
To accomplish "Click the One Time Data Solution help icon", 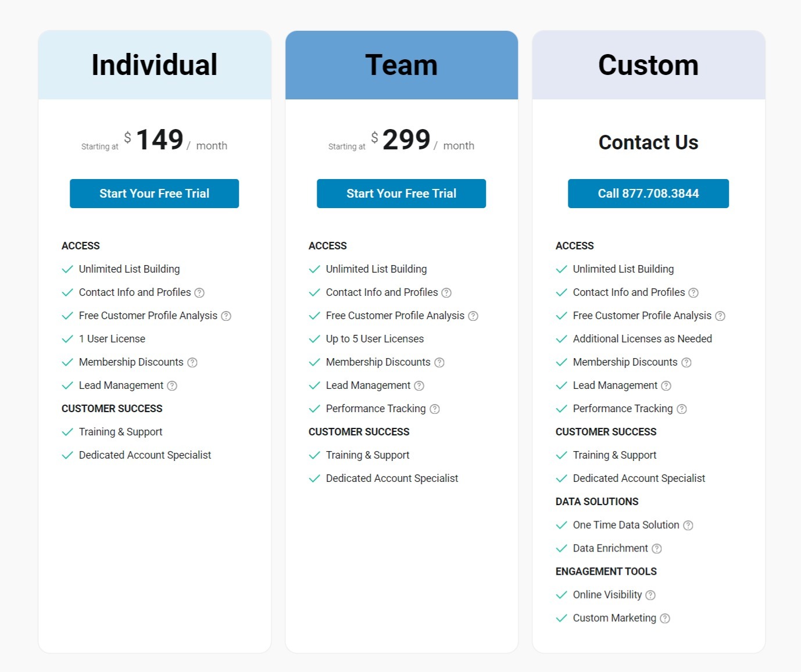I will 688,525.
